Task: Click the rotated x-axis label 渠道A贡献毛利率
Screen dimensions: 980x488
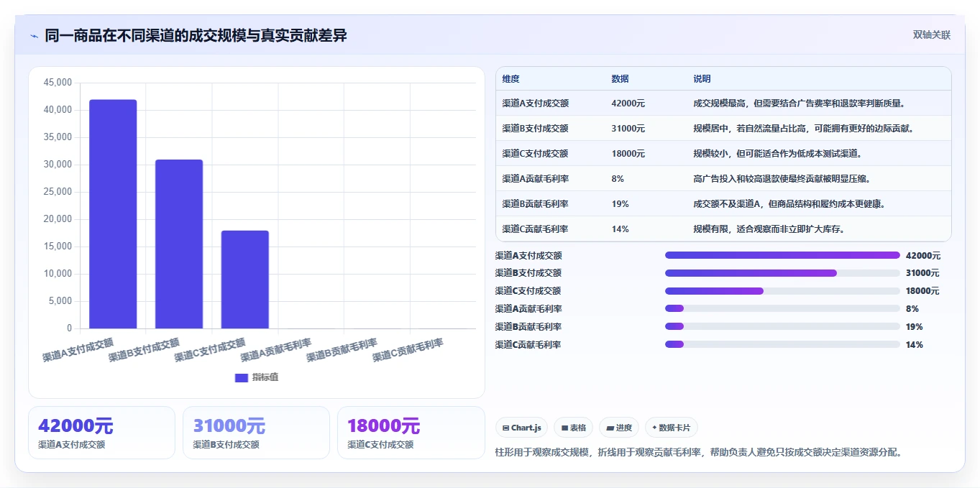Action: [276, 350]
